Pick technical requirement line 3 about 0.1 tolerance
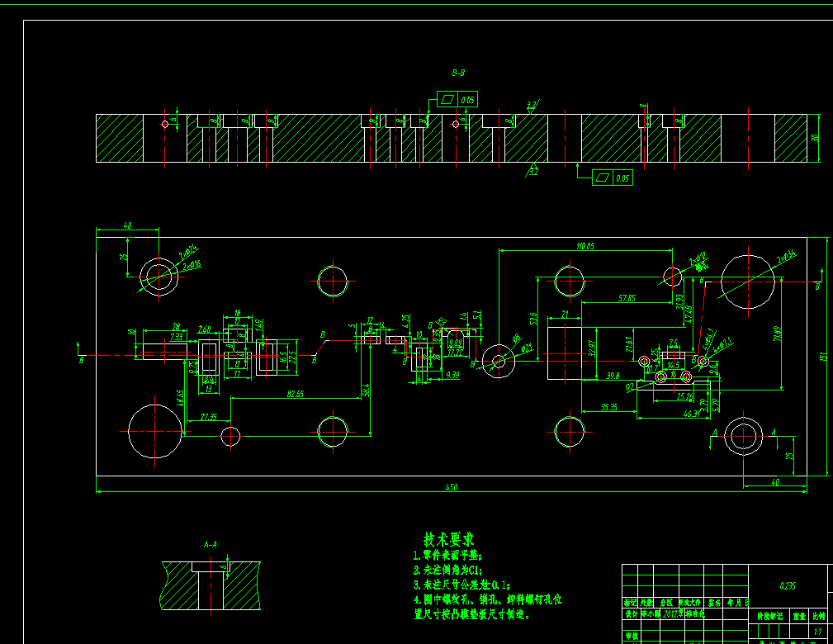 (461, 585)
